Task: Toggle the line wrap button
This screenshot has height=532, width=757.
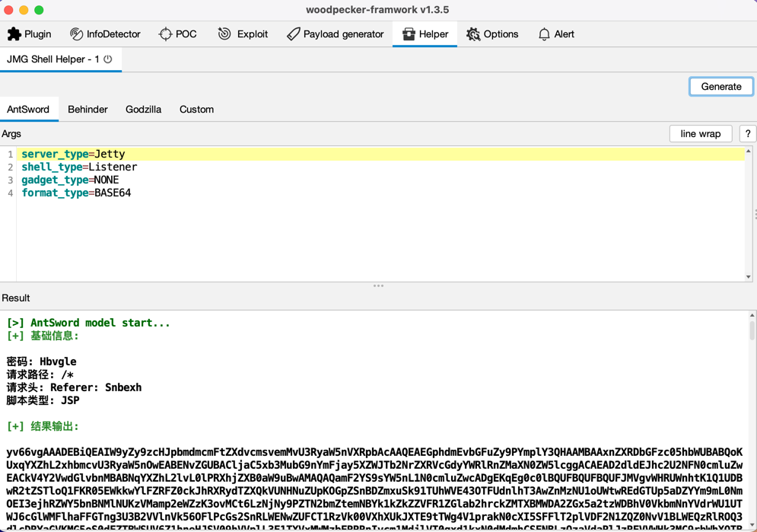Action: [701, 134]
